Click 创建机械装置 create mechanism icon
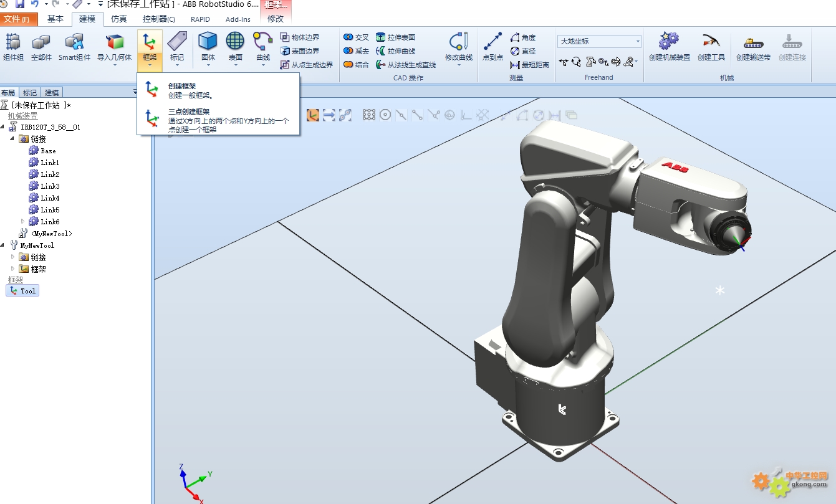Viewport: 836px width, 504px height. click(x=669, y=41)
